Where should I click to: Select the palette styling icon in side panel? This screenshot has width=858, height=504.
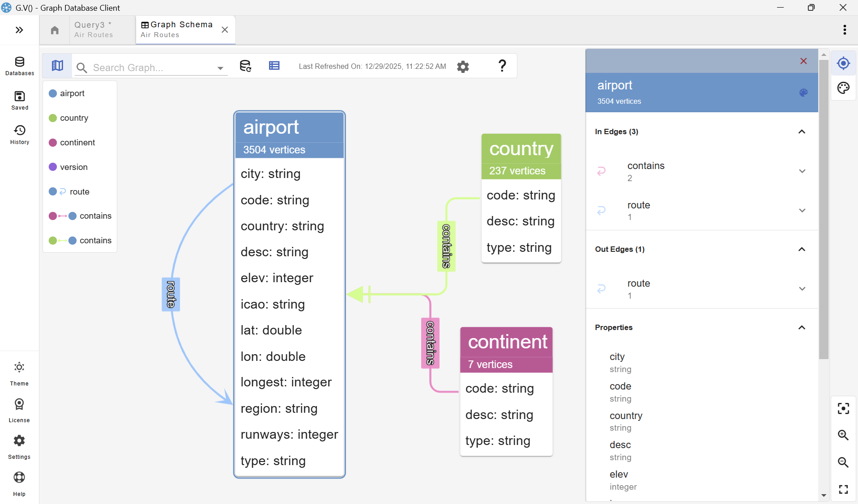pyautogui.click(x=843, y=88)
